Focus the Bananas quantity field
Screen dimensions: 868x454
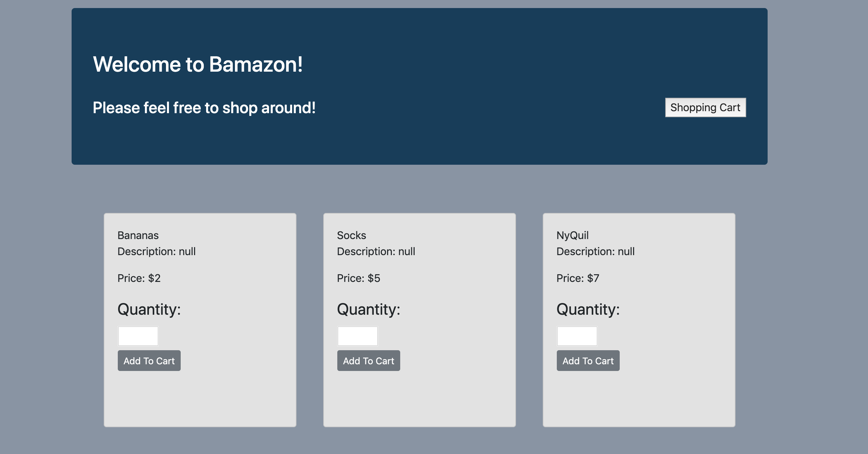click(x=138, y=336)
